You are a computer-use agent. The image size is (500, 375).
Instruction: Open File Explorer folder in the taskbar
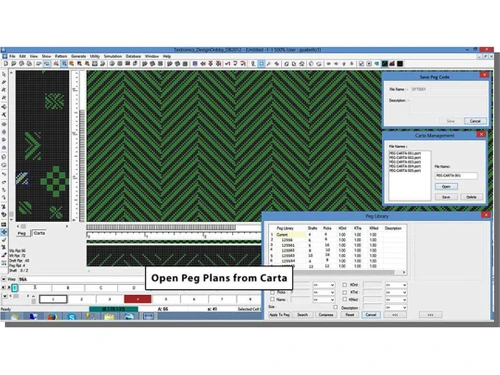[109, 317]
